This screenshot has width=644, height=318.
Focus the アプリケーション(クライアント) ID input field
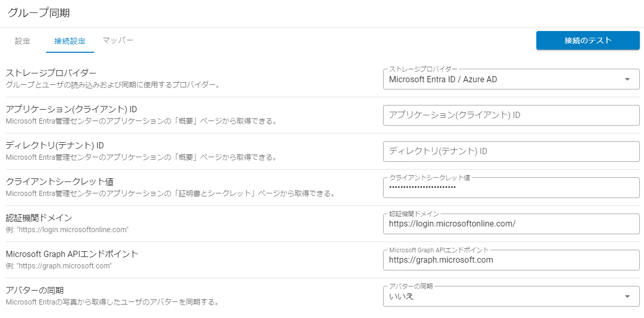pyautogui.click(x=511, y=115)
